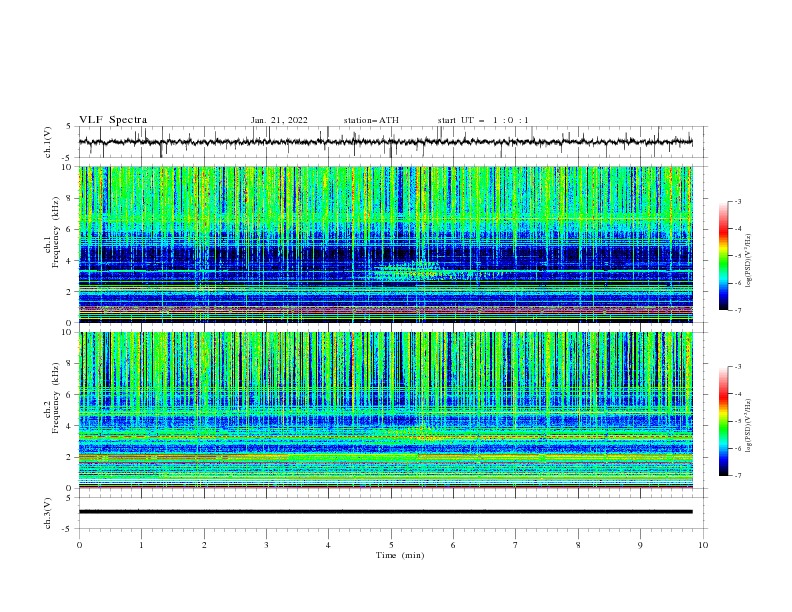
Task: Select the date text "Jan. 21, 2022"
Action: (x=279, y=120)
